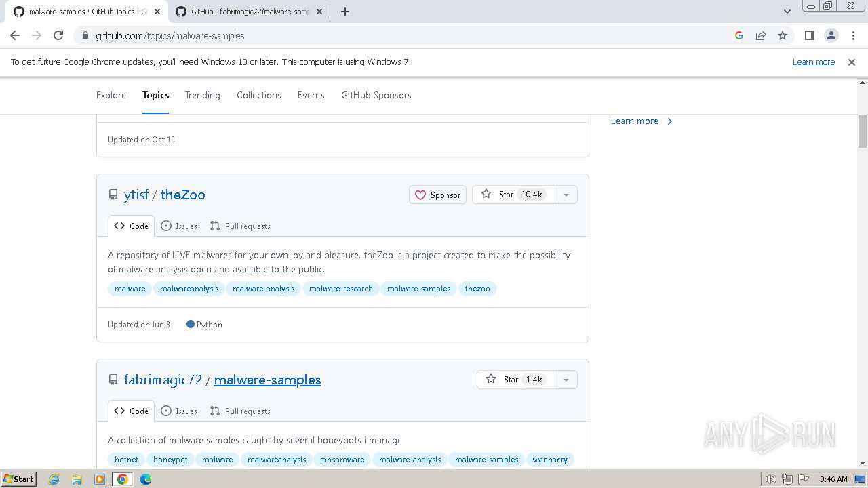Click the thezoo topic tag
The image size is (868, 488).
pyautogui.click(x=477, y=289)
